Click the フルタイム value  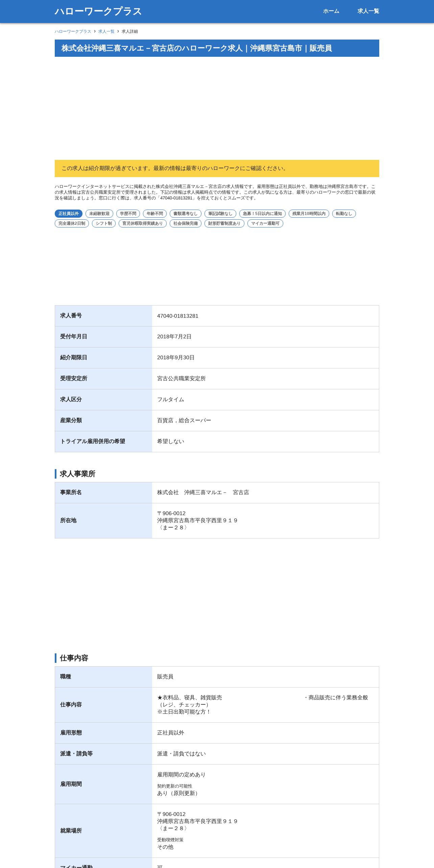point(171,400)
